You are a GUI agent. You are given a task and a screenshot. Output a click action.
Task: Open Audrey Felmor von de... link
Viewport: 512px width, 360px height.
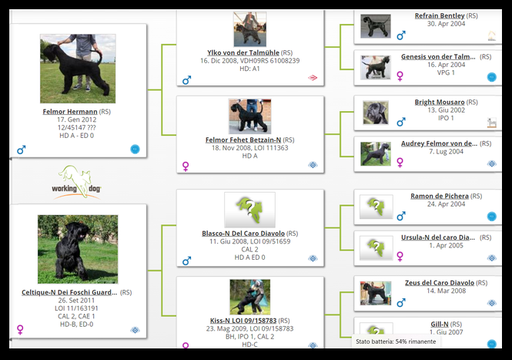coord(439,143)
